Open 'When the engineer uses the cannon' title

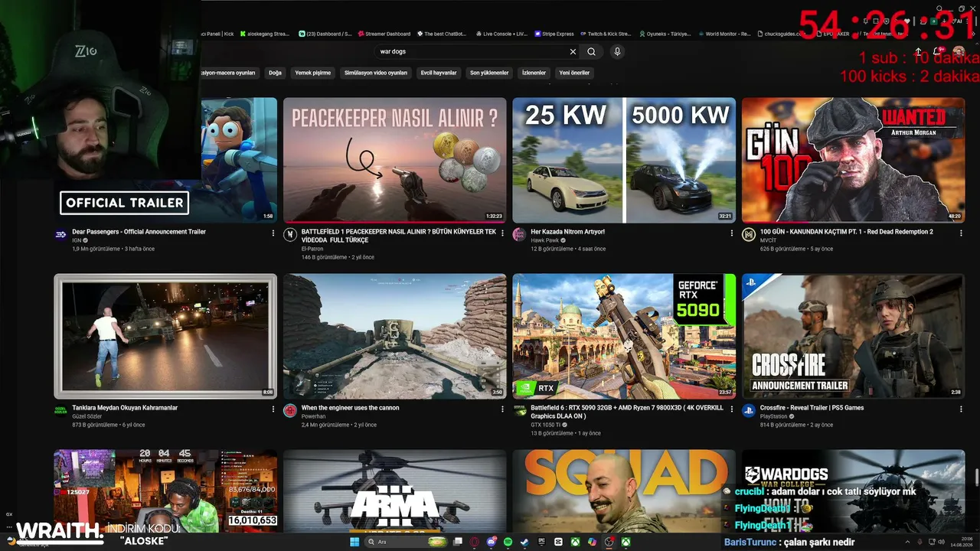pos(350,408)
